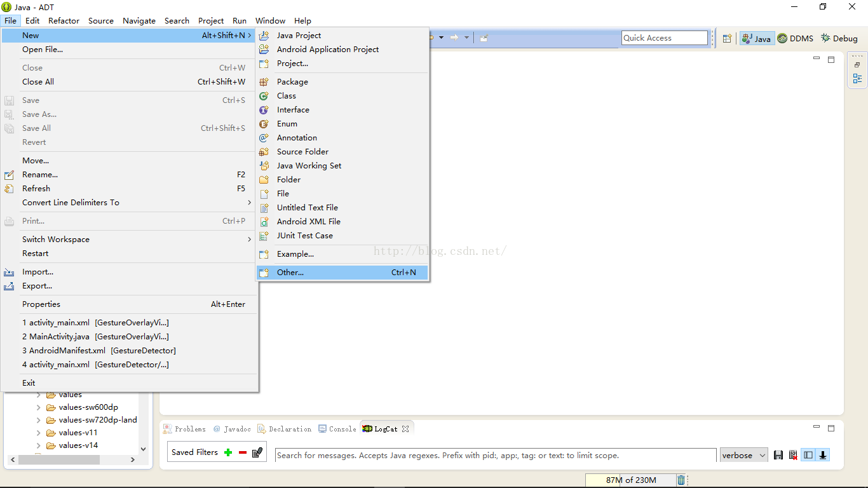Open Perspective dialog icon beside Java

click(727, 38)
